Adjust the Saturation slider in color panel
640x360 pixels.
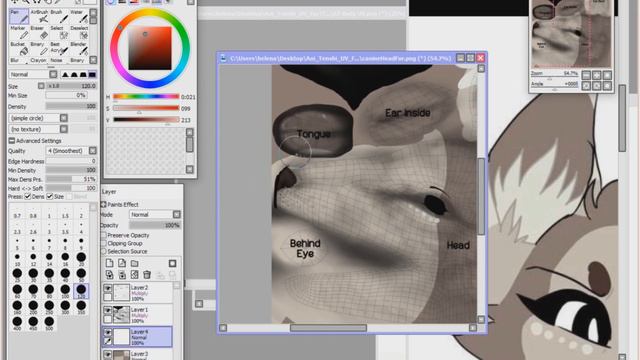click(x=146, y=108)
